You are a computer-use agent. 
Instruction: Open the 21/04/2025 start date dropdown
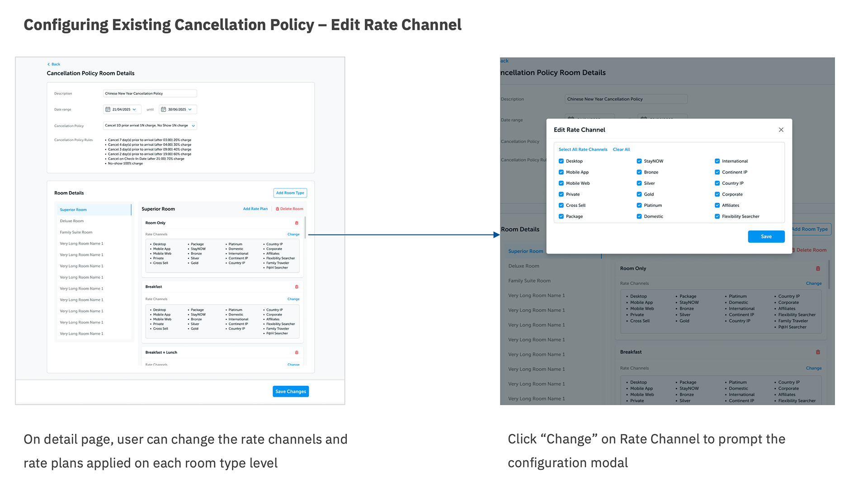point(134,109)
